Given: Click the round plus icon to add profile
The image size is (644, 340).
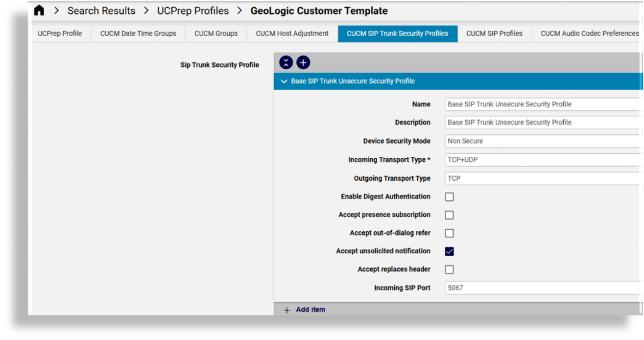Looking at the screenshot, I should [x=303, y=63].
